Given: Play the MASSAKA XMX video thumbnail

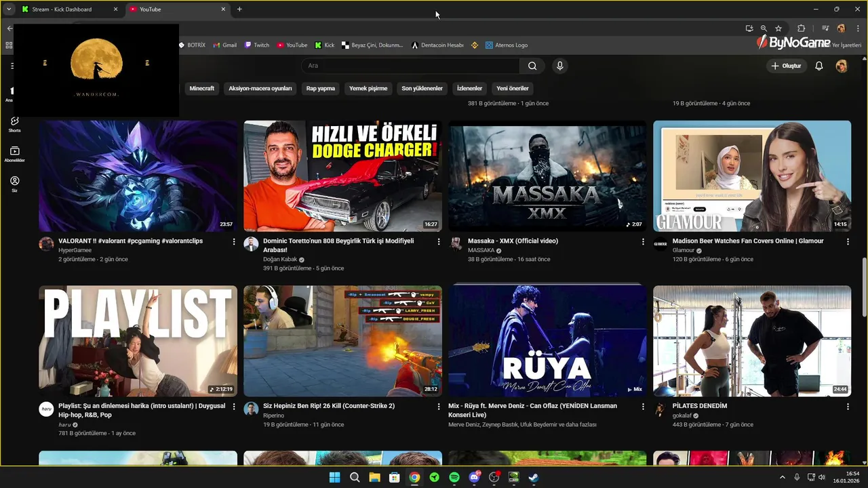Looking at the screenshot, I should [x=547, y=176].
